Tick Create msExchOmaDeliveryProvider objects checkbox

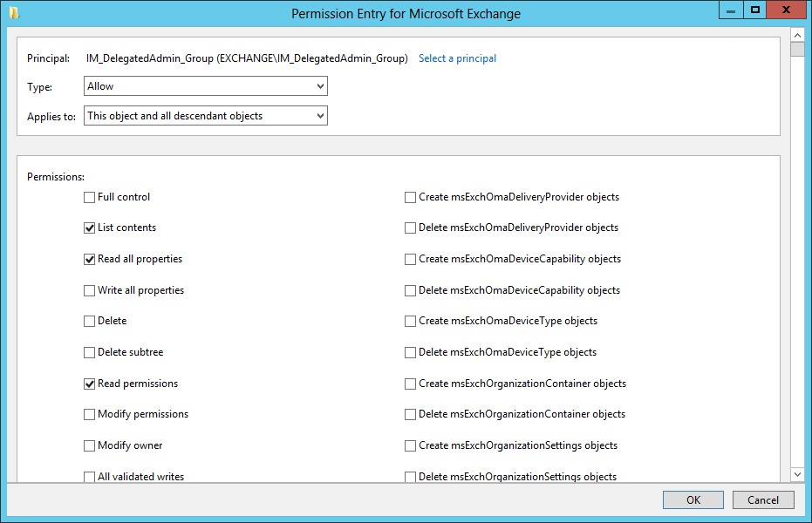point(410,197)
